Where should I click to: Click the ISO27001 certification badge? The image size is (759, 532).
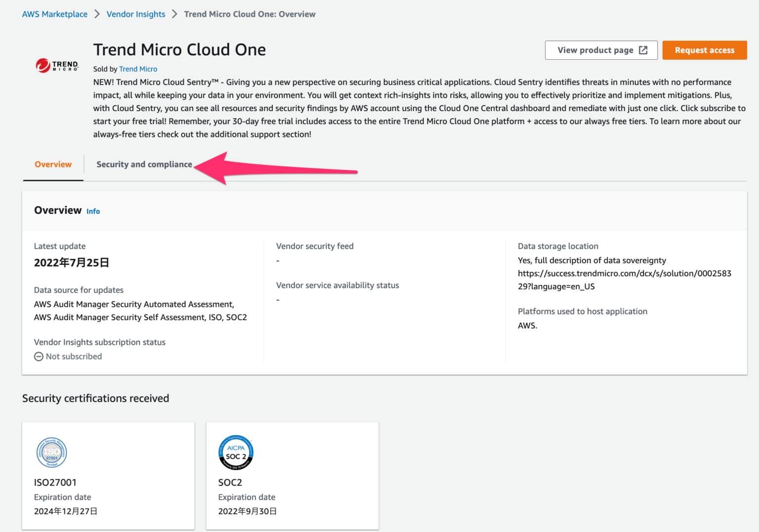click(51, 452)
